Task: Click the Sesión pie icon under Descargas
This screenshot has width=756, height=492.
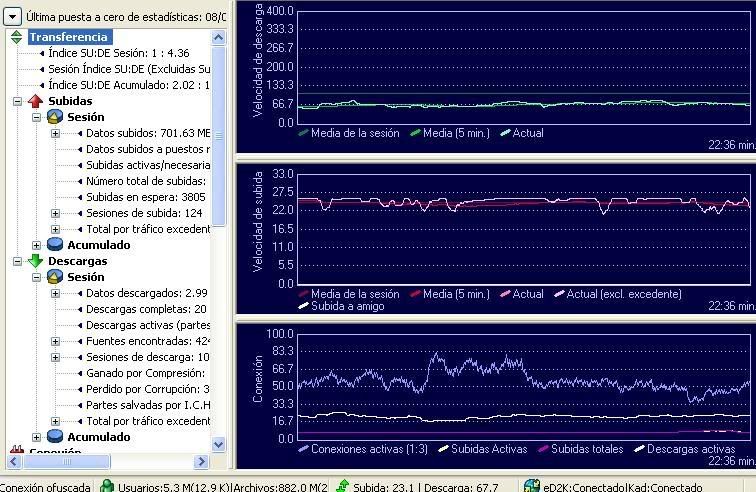Action: coord(55,277)
